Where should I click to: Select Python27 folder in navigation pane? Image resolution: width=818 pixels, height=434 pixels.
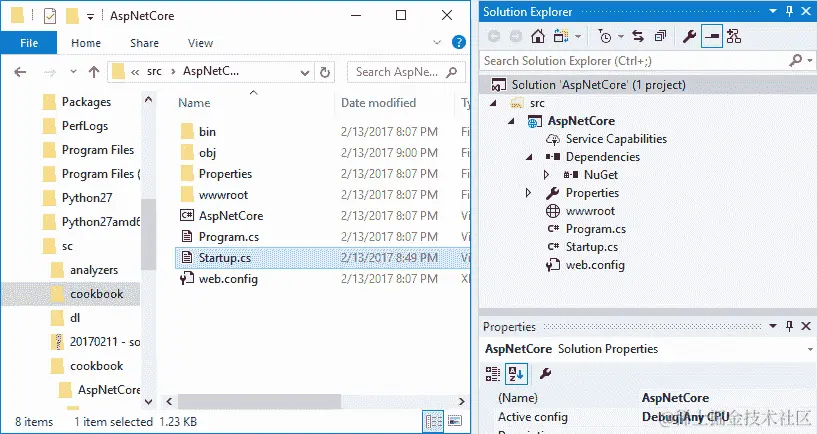tap(77, 198)
